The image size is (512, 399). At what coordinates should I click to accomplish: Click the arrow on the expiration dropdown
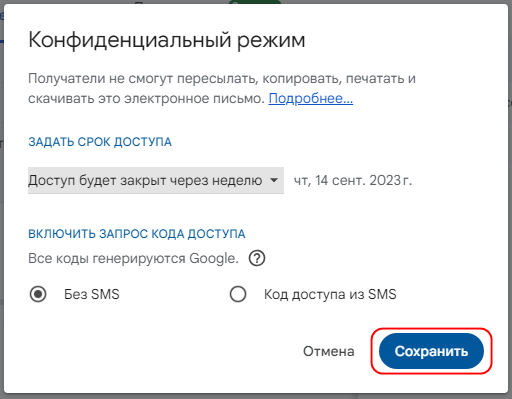click(x=274, y=180)
